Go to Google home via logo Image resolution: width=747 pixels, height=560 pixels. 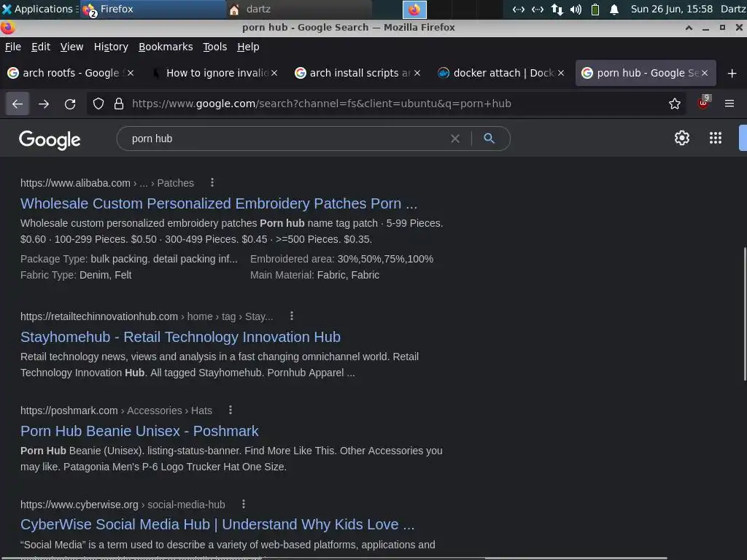pos(50,139)
